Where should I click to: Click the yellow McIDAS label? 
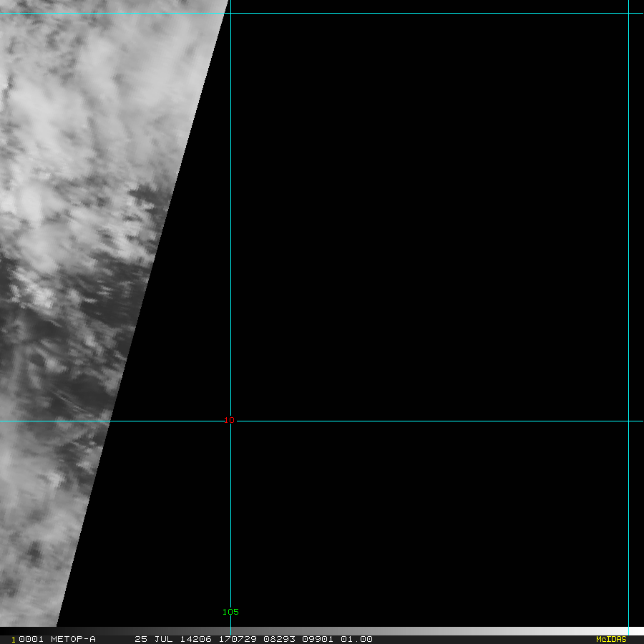coord(611,639)
